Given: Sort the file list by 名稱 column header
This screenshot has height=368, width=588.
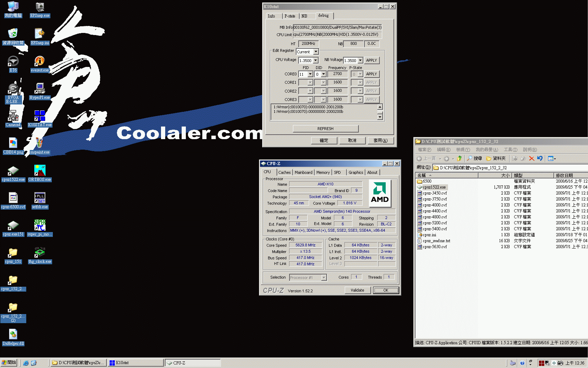Looking at the screenshot, I should tap(447, 175).
